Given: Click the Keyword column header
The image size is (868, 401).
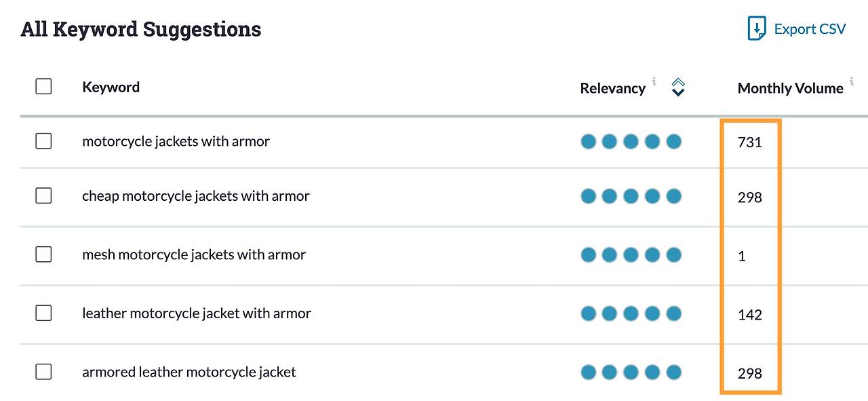Looking at the screenshot, I should click(x=111, y=87).
